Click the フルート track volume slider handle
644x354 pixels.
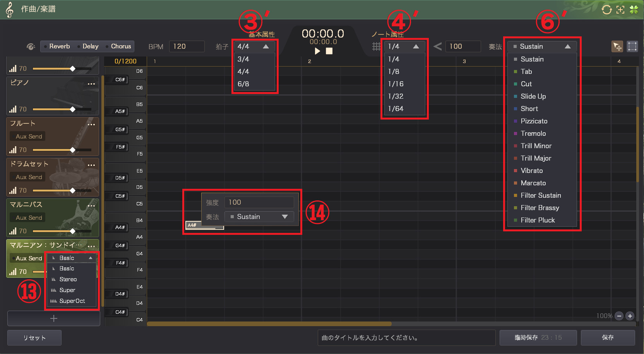pyautogui.click(x=72, y=150)
